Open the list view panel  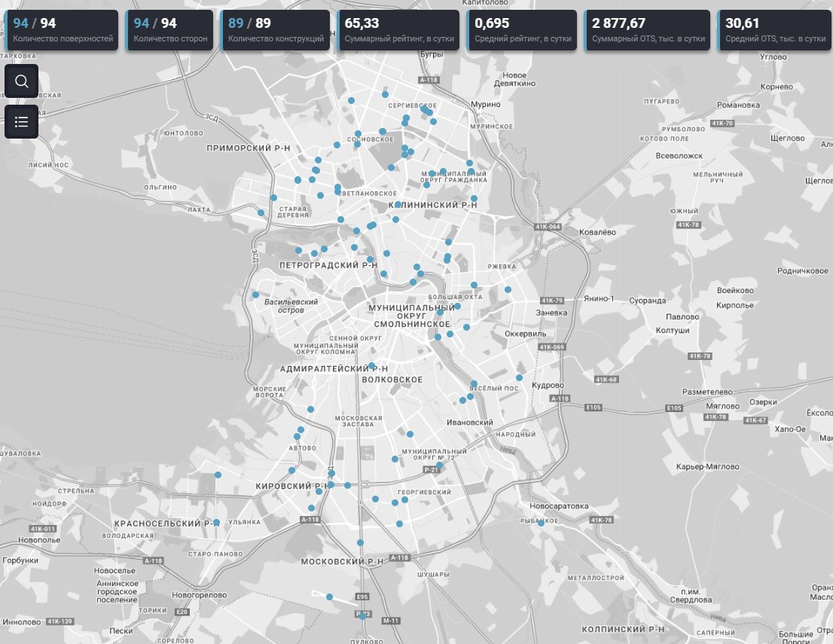click(x=21, y=122)
